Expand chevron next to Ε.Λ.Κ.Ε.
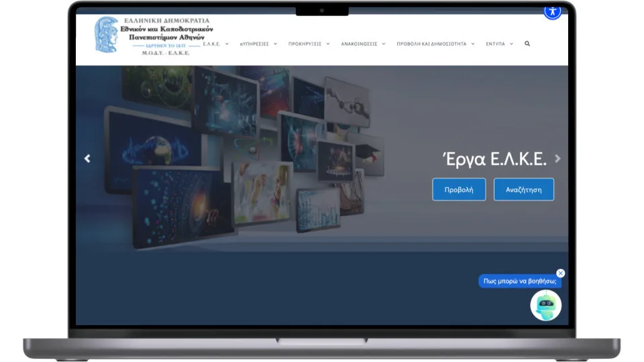 coord(227,44)
